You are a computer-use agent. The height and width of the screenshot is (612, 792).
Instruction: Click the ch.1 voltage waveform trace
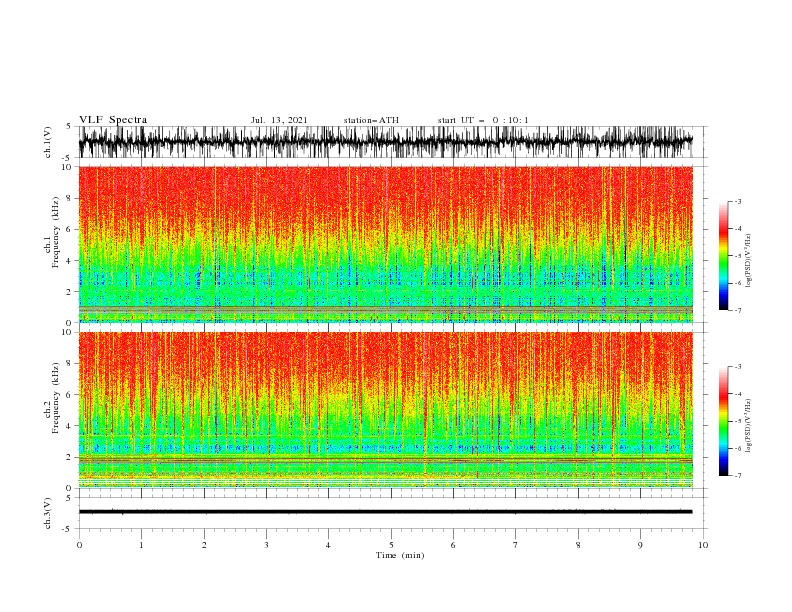point(385,142)
